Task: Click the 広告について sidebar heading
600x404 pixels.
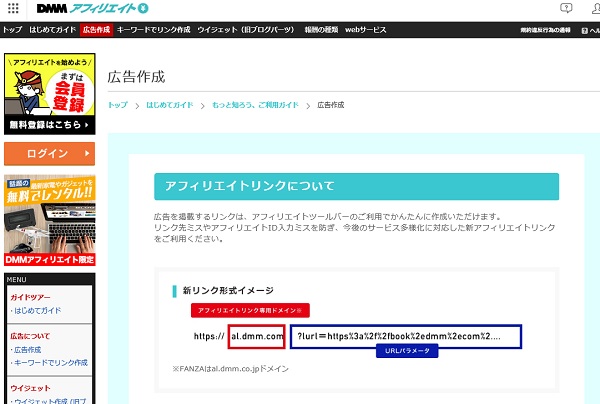Action: [30, 336]
